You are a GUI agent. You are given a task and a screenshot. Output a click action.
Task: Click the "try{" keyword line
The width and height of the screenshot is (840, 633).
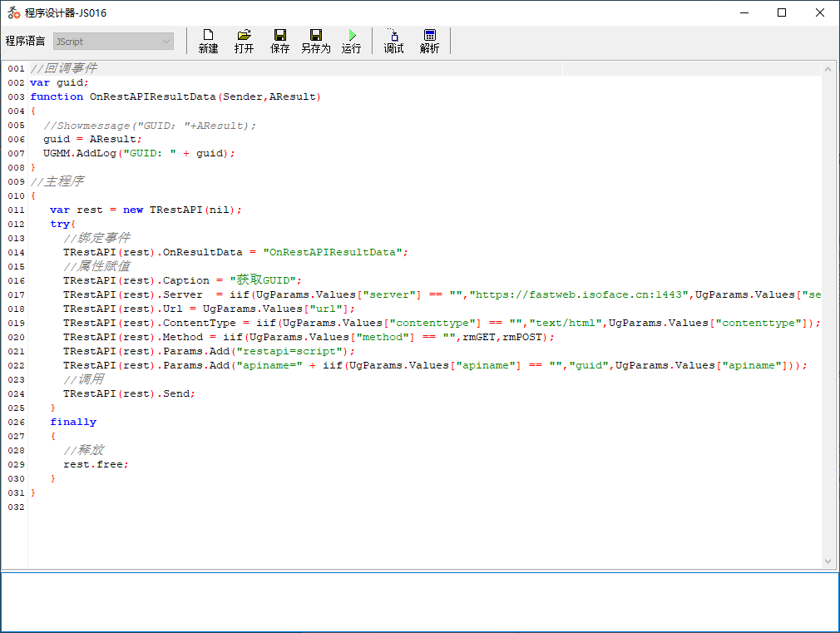[x=62, y=224]
